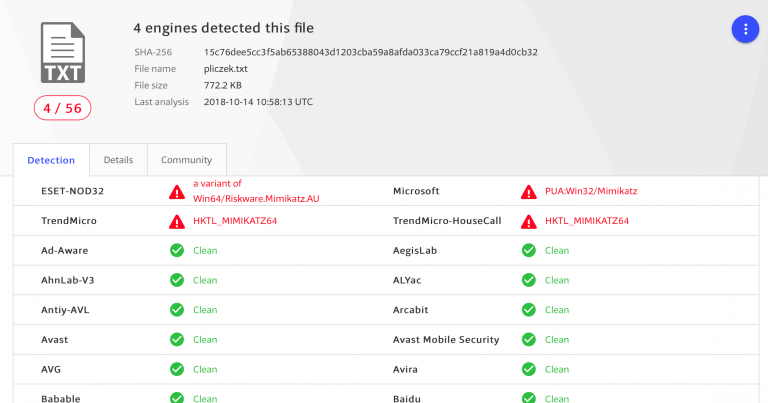Click the Clean result for AhnLab-V3
Viewport: 768px width, 403px height.
click(205, 280)
